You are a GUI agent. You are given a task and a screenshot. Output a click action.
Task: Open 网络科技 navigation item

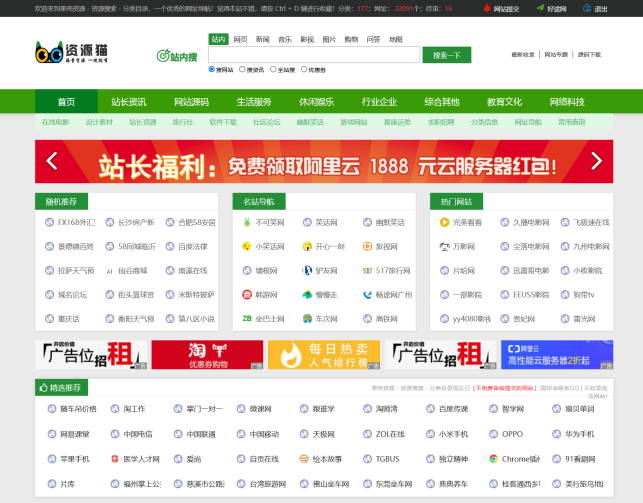tap(567, 102)
